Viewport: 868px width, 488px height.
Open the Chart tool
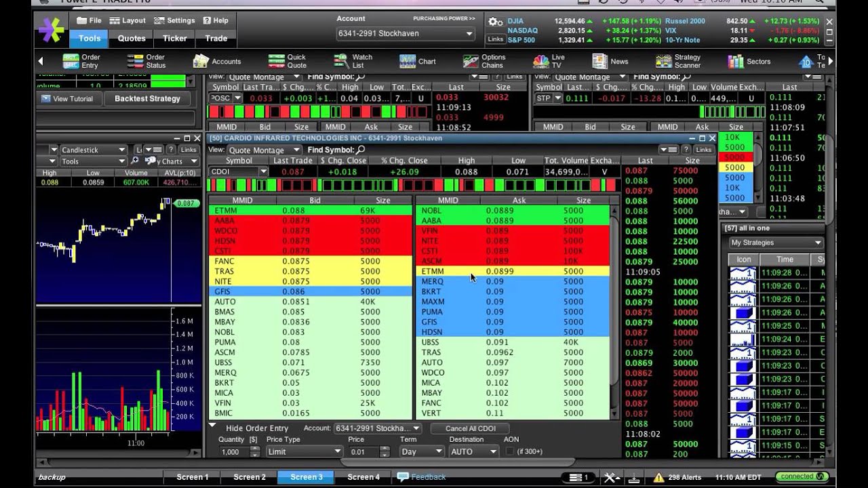418,61
